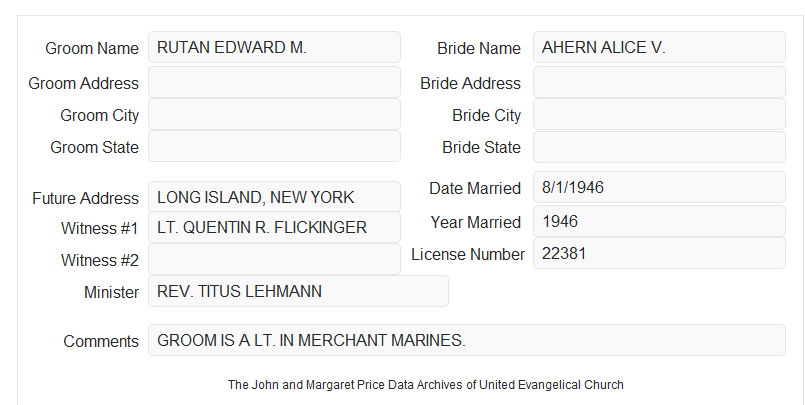The height and width of the screenshot is (405, 805).
Task: Click the Comments label
Action: (x=101, y=341)
